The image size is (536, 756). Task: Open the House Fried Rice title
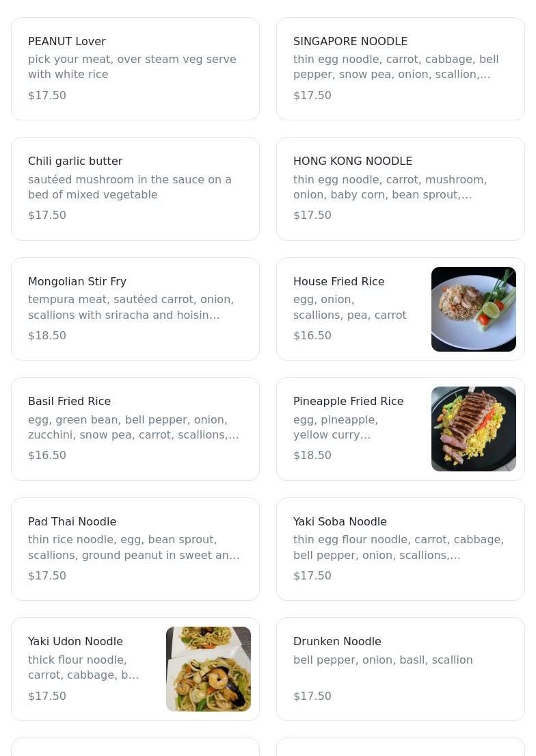[x=338, y=281]
